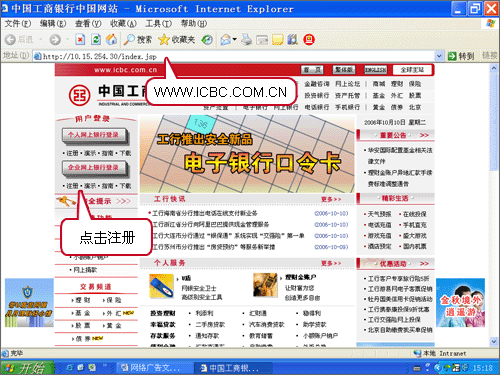Click the yellow note discuss icon
The height and width of the screenshot is (375, 500).
[277, 40]
